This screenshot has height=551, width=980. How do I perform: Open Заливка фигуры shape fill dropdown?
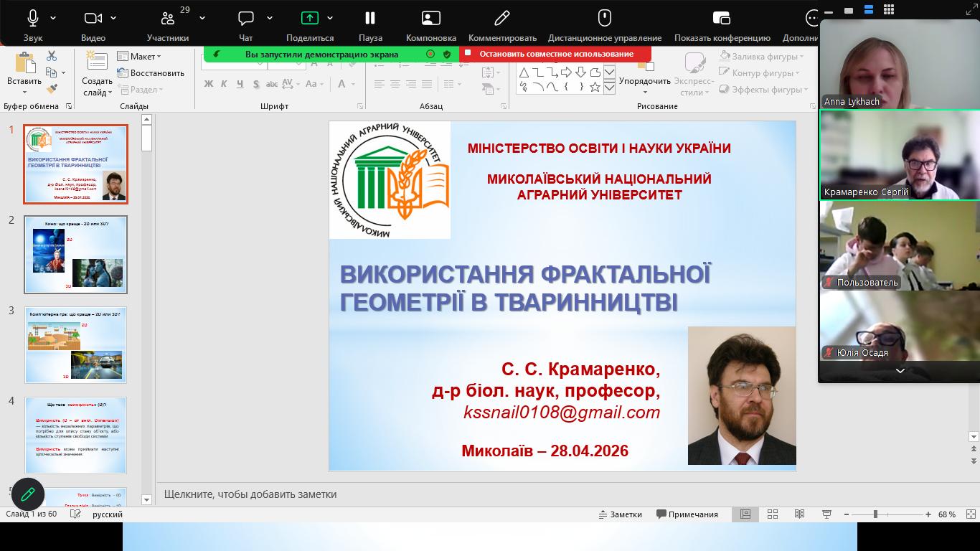[762, 56]
